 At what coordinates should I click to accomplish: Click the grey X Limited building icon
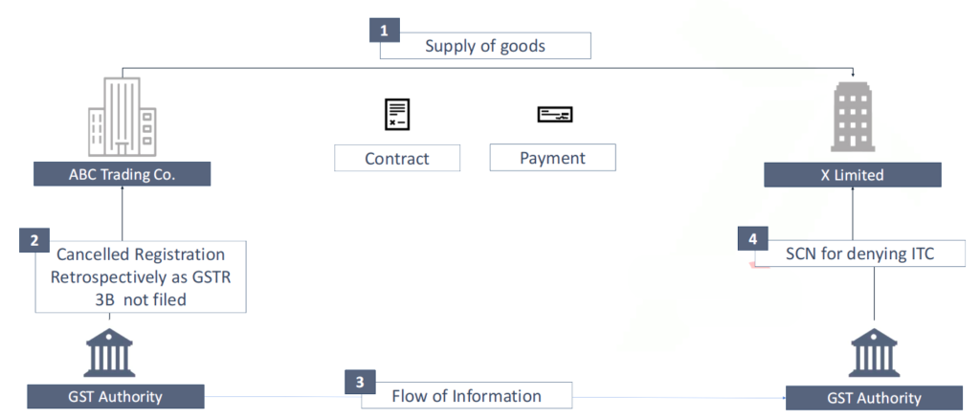point(852,117)
